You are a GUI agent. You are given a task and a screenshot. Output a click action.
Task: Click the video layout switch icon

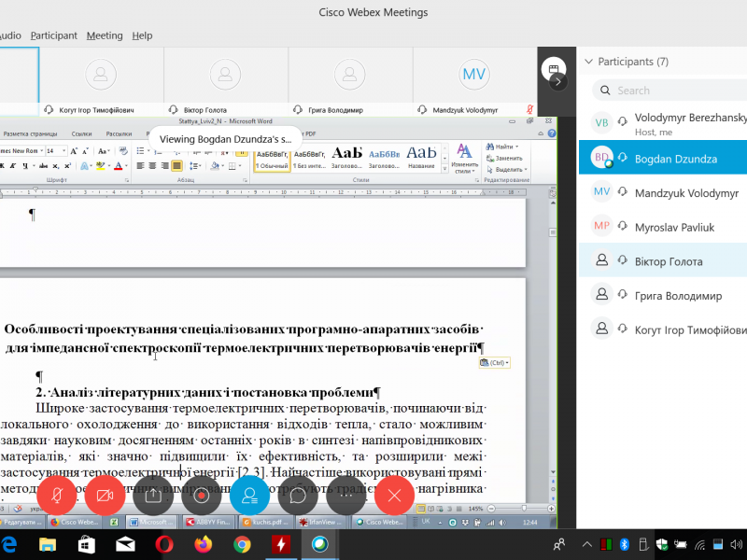click(553, 69)
